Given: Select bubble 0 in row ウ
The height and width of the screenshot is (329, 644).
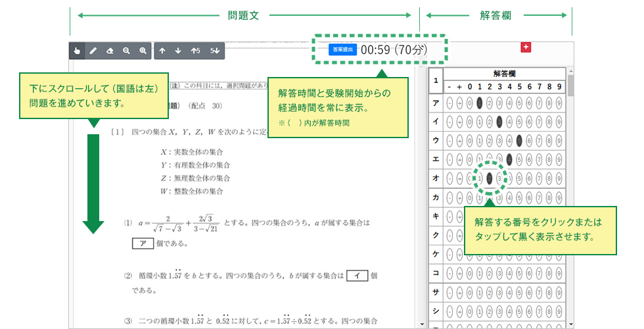Looking at the screenshot, I should (469, 140).
